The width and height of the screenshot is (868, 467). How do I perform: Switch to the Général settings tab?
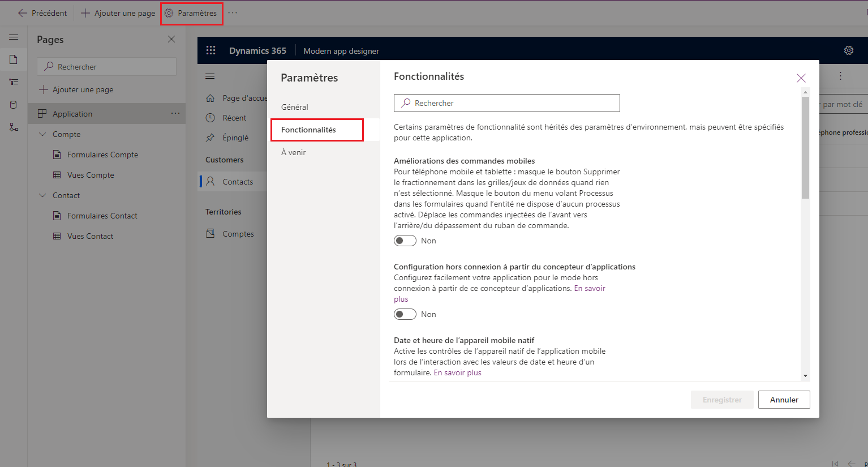pyautogui.click(x=295, y=106)
